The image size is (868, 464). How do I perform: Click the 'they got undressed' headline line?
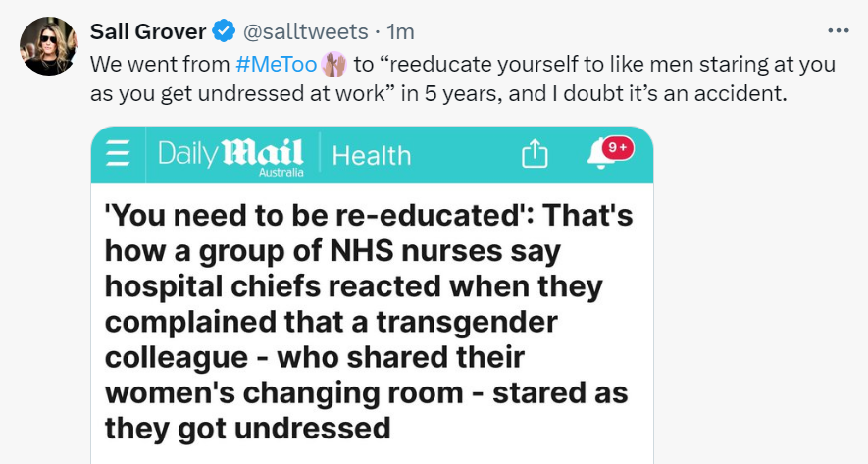(246, 428)
